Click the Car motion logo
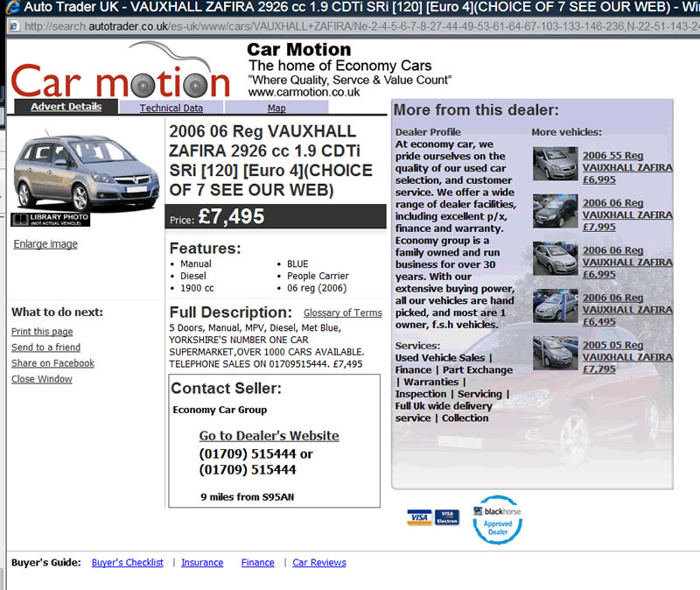700x590 pixels. coord(121,71)
